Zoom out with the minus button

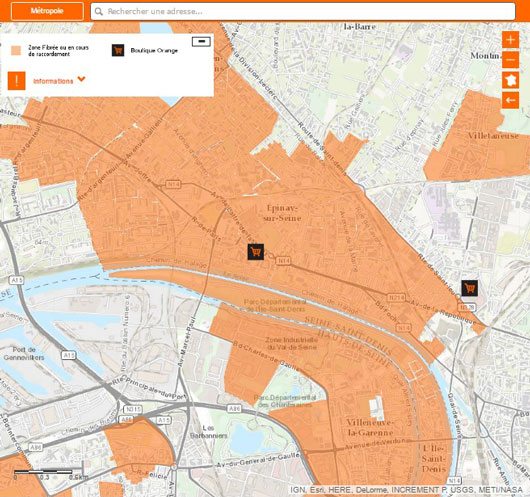[510, 60]
